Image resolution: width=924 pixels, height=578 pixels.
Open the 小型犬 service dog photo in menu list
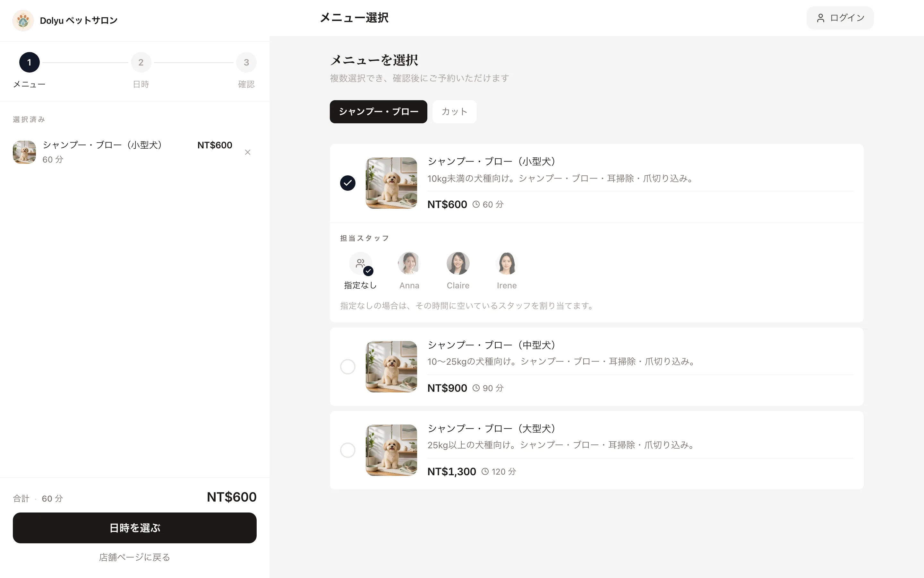pyautogui.click(x=391, y=183)
